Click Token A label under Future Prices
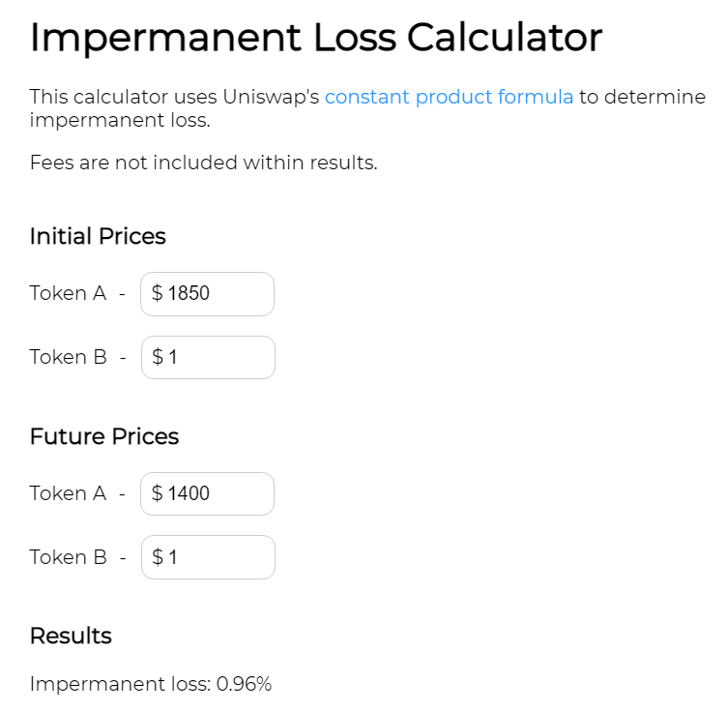 pos(68,493)
